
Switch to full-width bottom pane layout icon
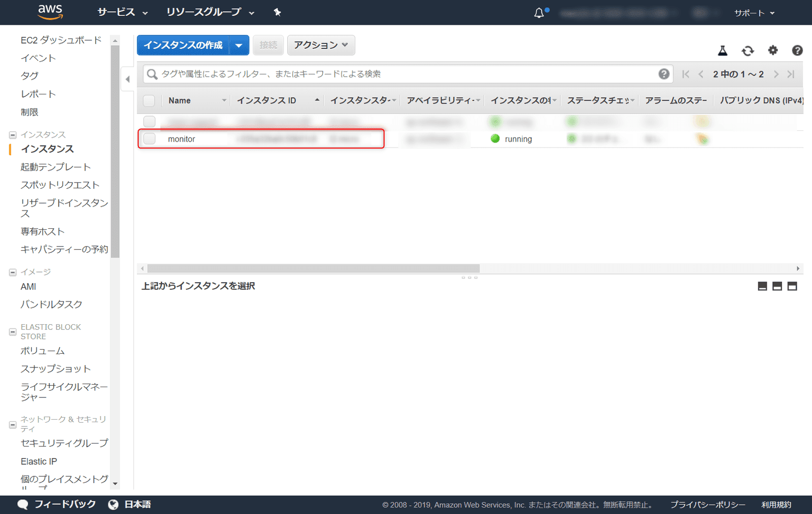[792, 286]
